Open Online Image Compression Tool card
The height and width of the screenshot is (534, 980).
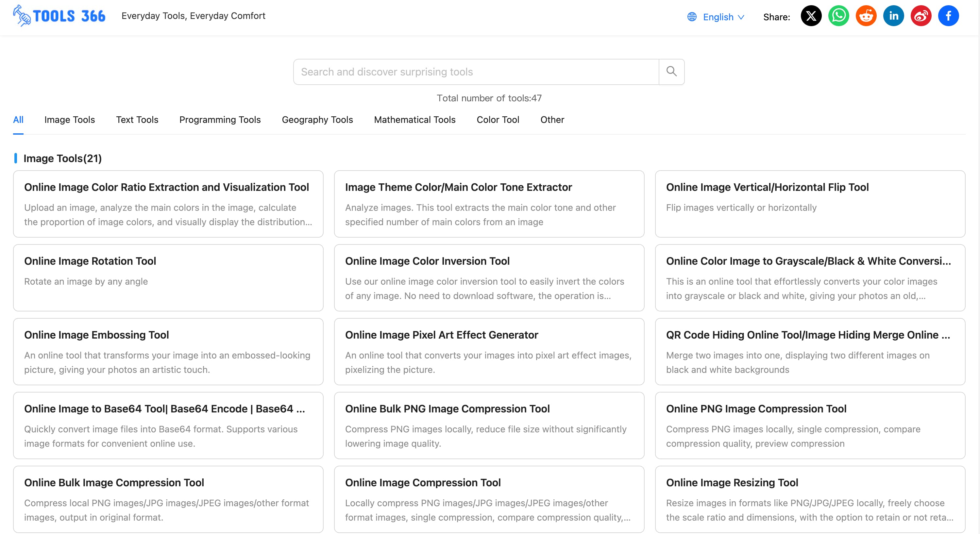click(x=489, y=499)
